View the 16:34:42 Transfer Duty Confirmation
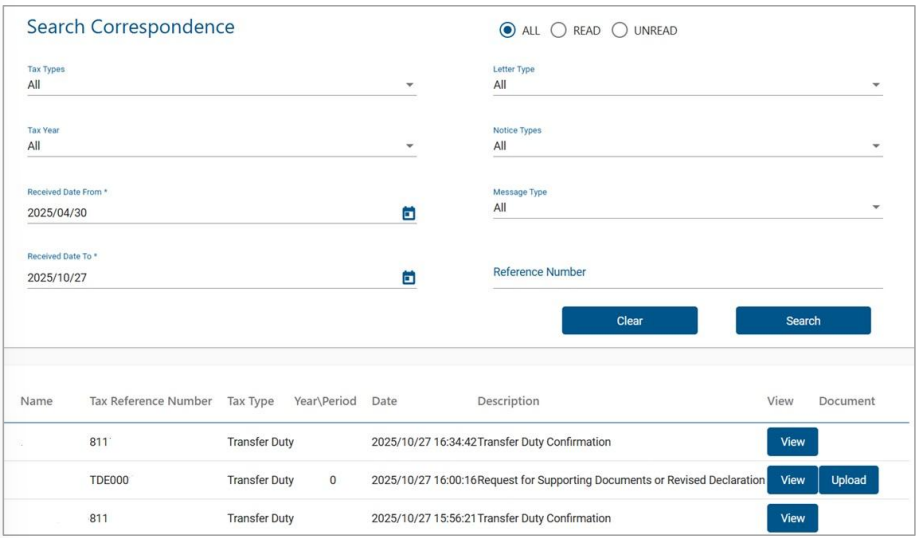The image size is (921, 538). (x=792, y=442)
